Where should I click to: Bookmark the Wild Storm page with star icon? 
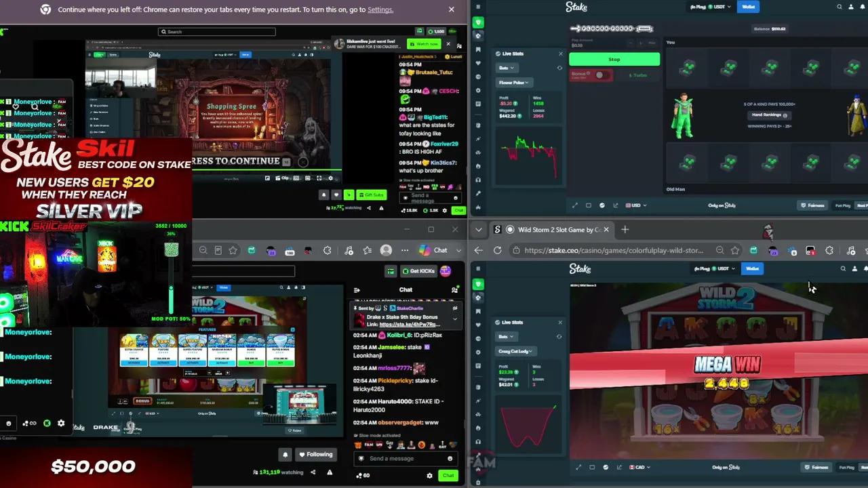click(x=735, y=250)
